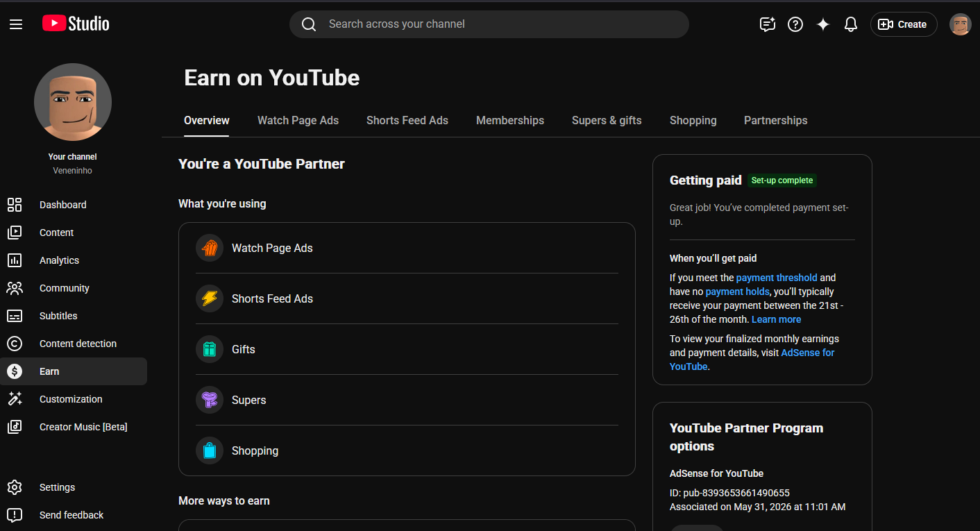Click the Shopping row label
This screenshot has height=531, width=980.
click(255, 450)
